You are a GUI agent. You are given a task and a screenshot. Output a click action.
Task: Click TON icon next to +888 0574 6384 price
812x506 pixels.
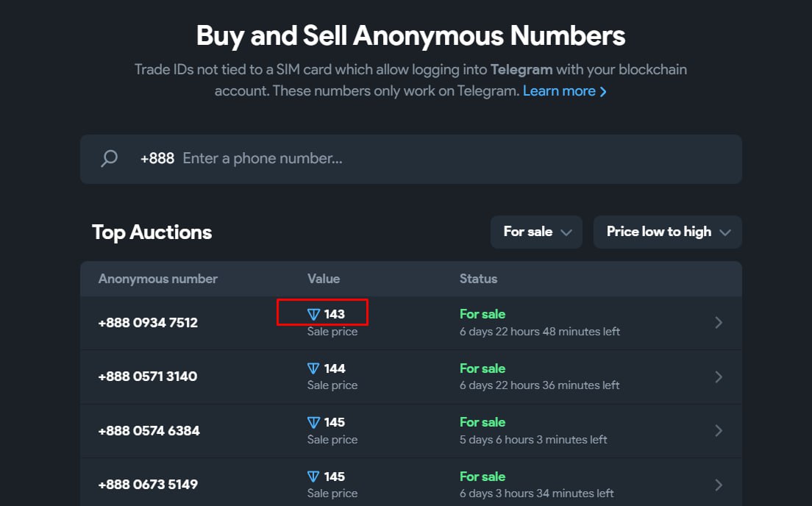point(314,423)
